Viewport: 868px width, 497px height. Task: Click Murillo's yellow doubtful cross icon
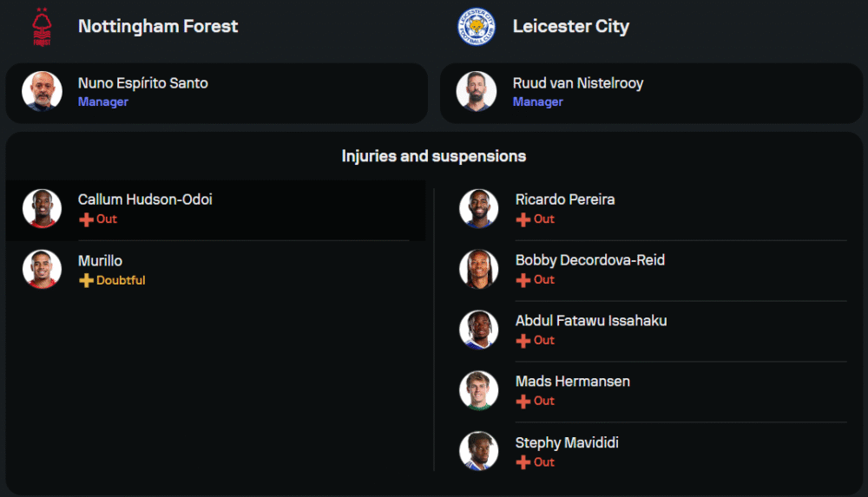86,281
